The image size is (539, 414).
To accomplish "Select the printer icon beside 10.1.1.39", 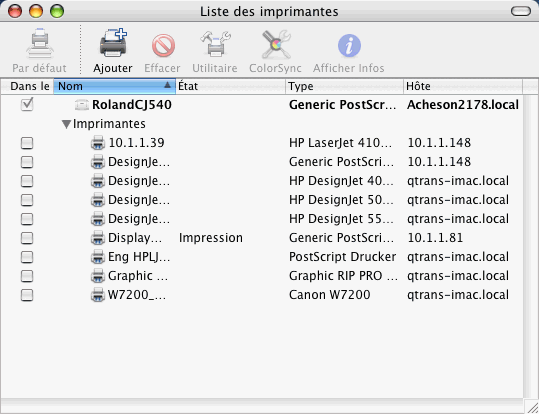I will click(x=98, y=143).
